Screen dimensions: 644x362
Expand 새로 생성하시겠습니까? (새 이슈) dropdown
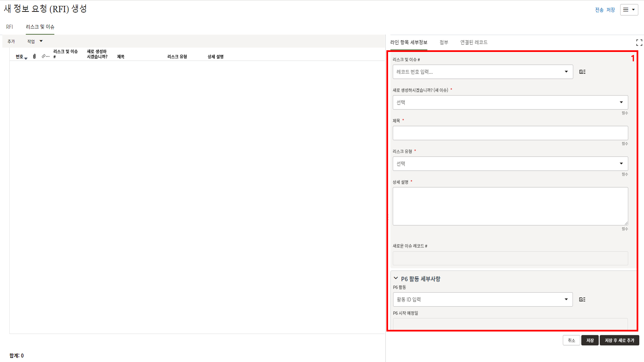[621, 102]
